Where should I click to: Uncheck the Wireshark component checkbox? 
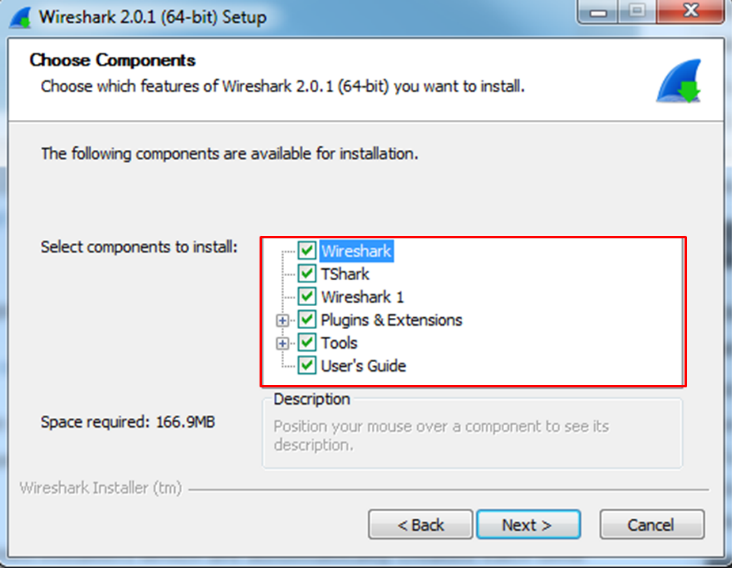pos(307,251)
